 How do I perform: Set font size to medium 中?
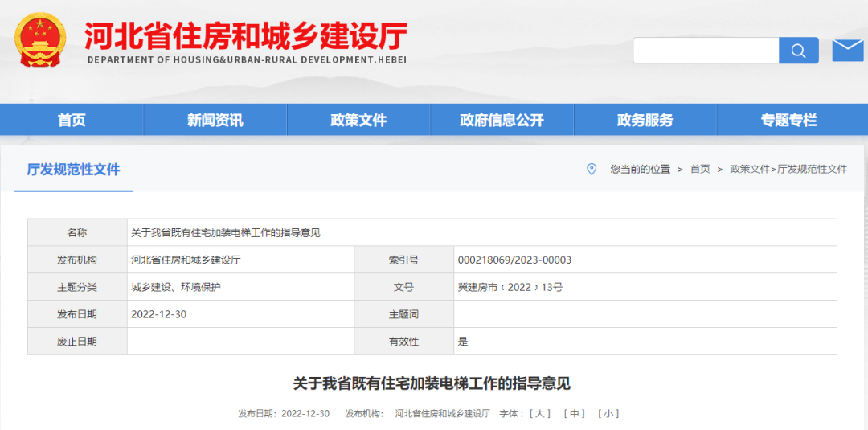pyautogui.click(x=574, y=413)
